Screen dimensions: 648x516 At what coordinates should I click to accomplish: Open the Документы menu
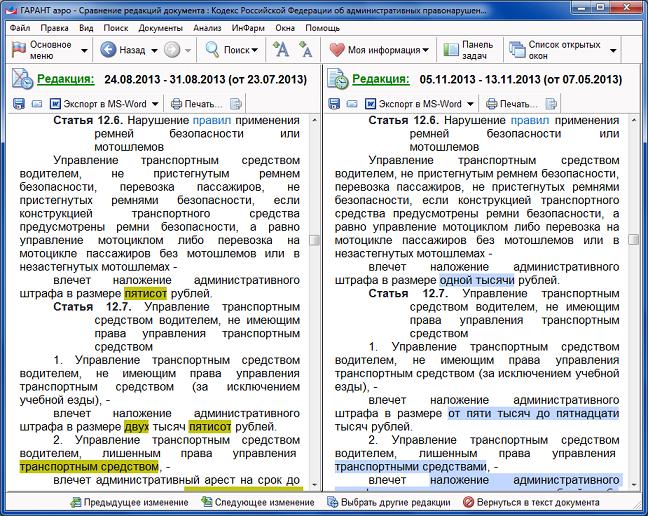[160, 28]
